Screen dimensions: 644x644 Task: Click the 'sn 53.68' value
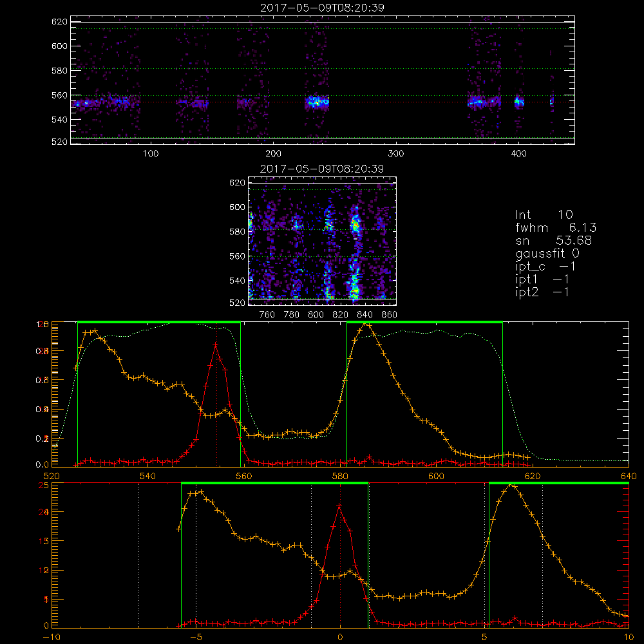553,240
